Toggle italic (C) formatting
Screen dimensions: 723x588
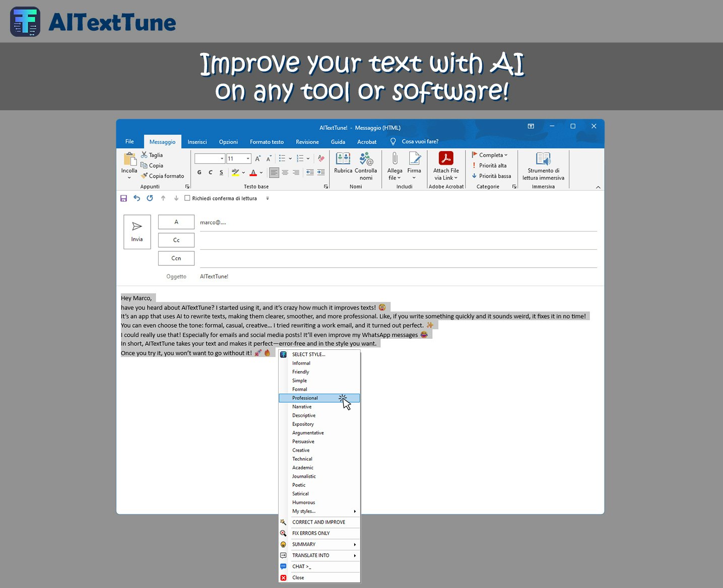point(211,172)
